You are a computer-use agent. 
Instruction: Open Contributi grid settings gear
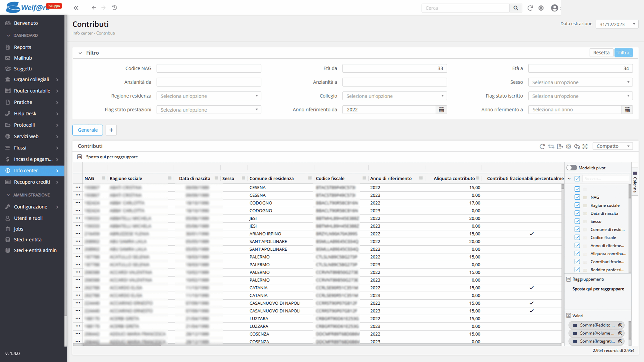click(x=569, y=146)
